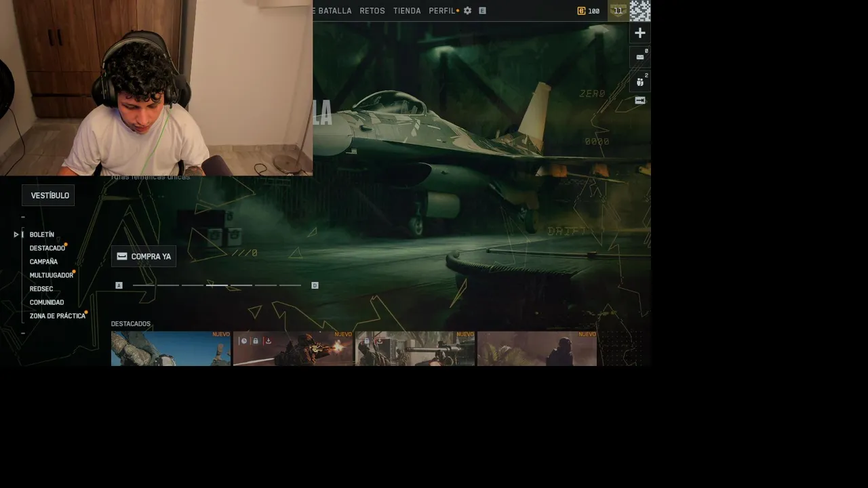The width and height of the screenshot is (868, 488).
Task: Open first featured card with blue sky
Action: (171, 348)
